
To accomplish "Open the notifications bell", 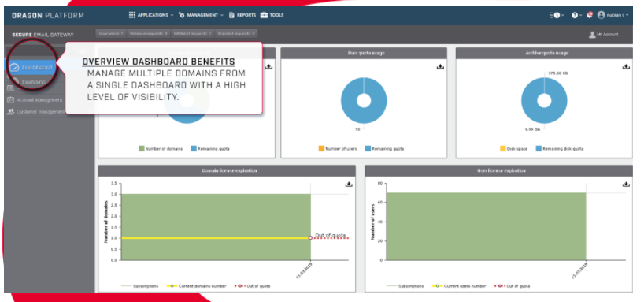I will coord(590,15).
